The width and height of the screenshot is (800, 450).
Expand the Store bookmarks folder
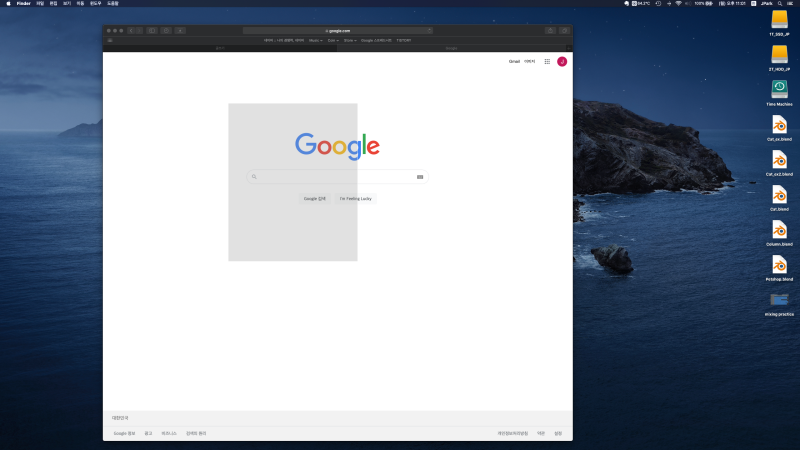click(x=349, y=40)
